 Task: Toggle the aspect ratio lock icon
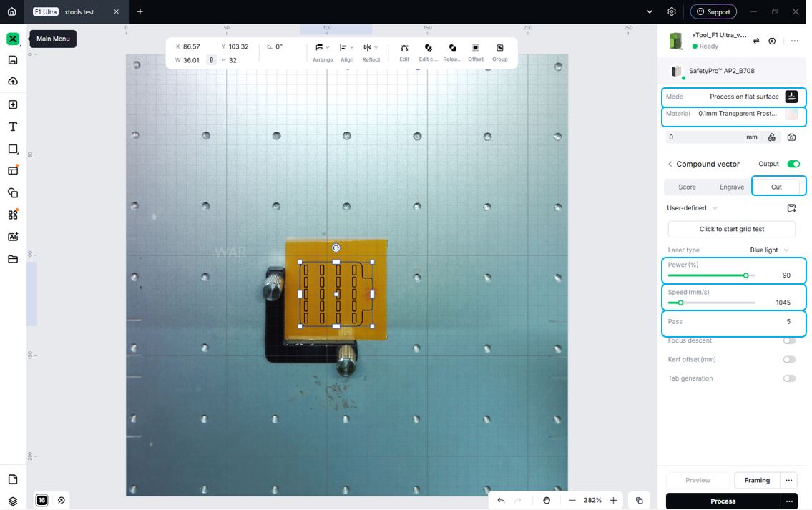(x=211, y=60)
